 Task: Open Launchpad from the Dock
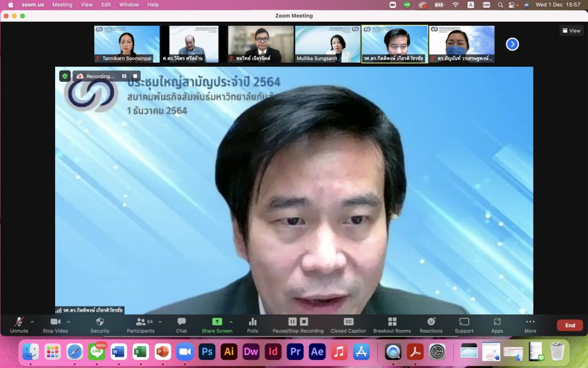52,352
